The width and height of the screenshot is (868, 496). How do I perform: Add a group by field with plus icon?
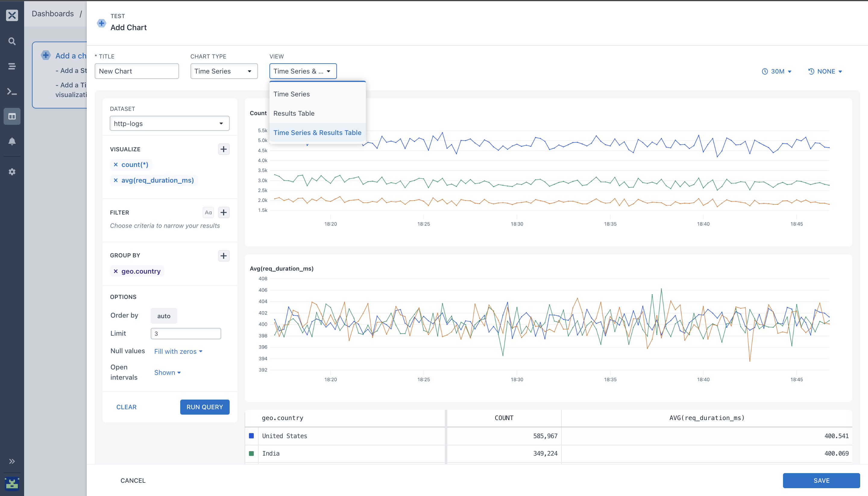coord(223,256)
